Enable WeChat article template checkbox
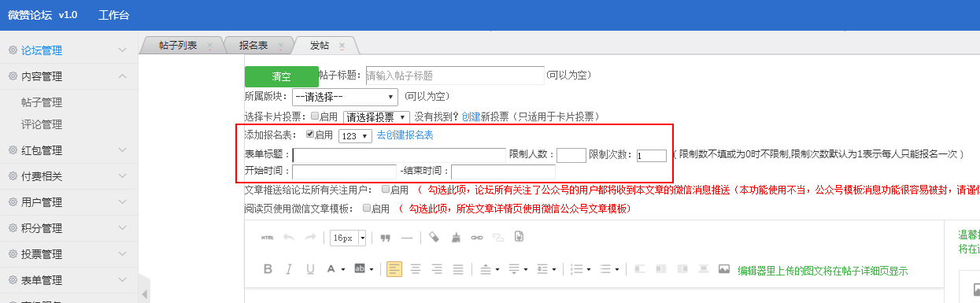 tap(367, 209)
